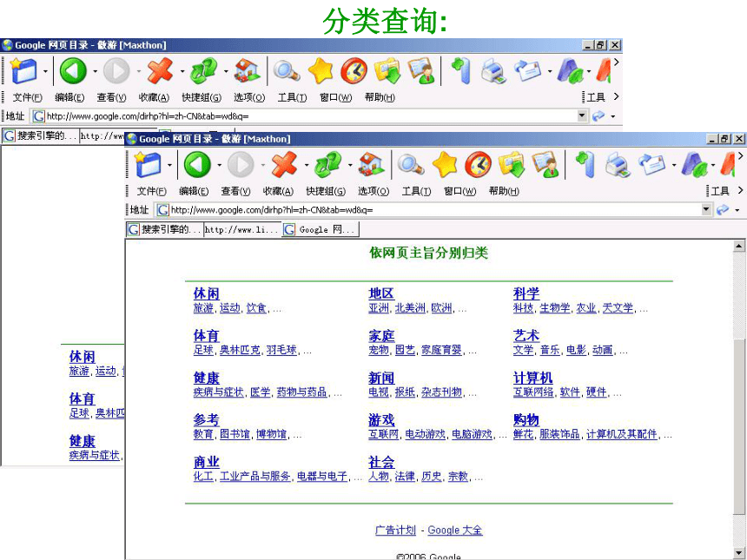
Task: Open the 新闻 category link
Action: 381,378
